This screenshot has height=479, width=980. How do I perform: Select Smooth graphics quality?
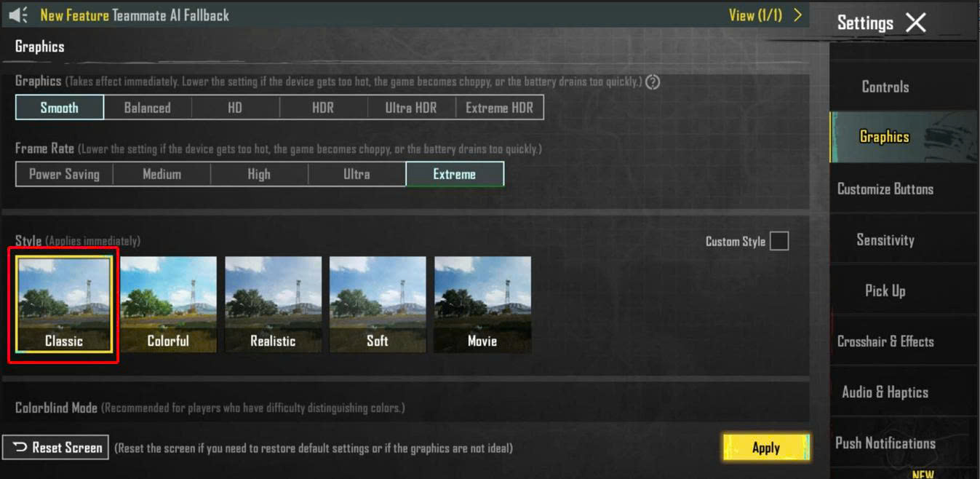60,108
